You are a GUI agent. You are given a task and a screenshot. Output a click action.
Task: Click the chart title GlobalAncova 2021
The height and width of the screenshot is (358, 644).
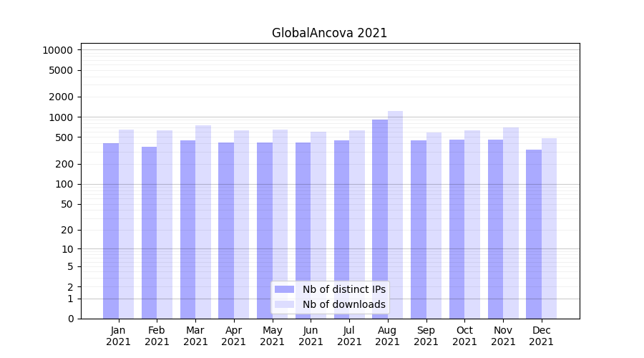[329, 33]
